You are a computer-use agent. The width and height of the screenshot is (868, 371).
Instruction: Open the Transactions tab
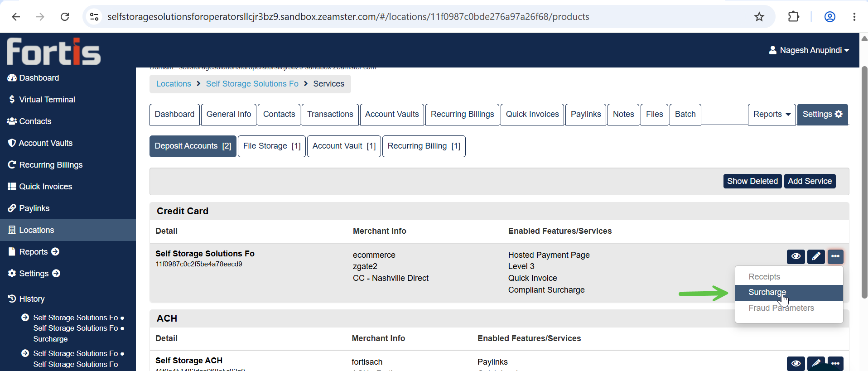(x=330, y=114)
